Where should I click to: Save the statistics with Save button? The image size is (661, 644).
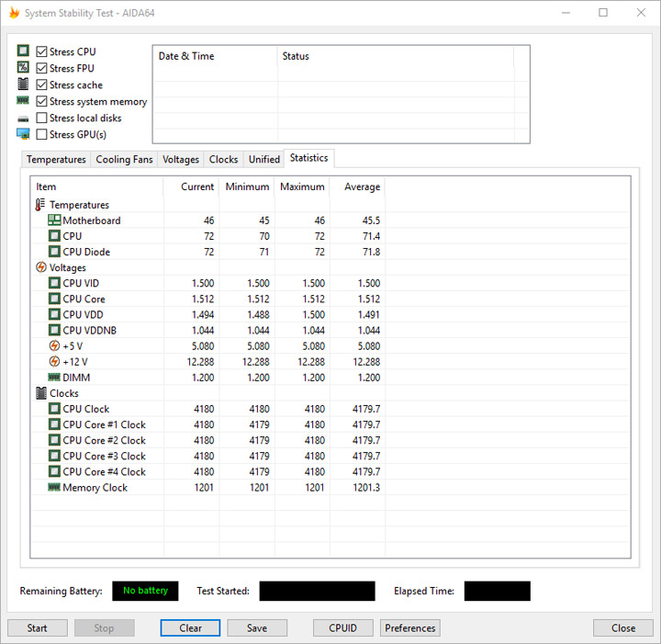click(257, 628)
